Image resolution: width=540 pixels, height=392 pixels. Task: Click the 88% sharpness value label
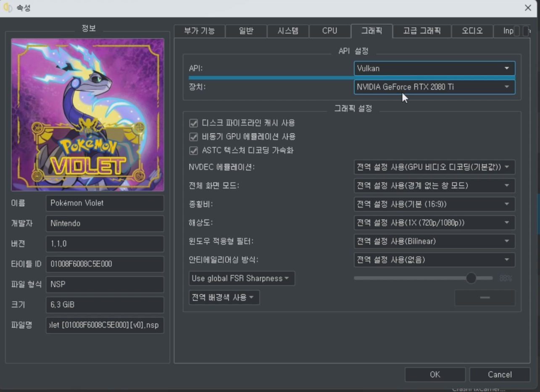pyautogui.click(x=506, y=278)
